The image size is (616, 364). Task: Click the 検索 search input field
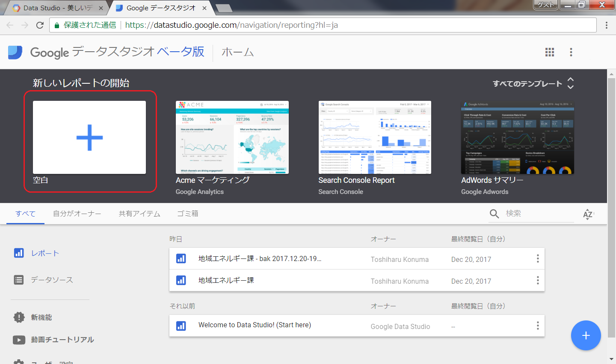point(539,214)
